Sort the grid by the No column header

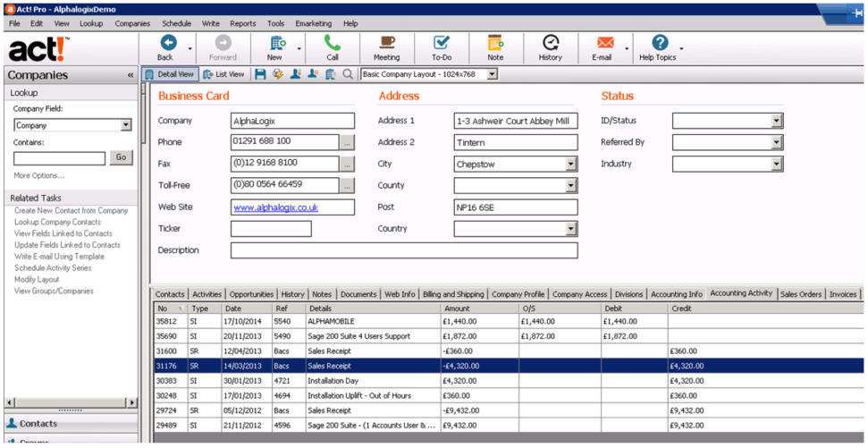[x=171, y=309]
